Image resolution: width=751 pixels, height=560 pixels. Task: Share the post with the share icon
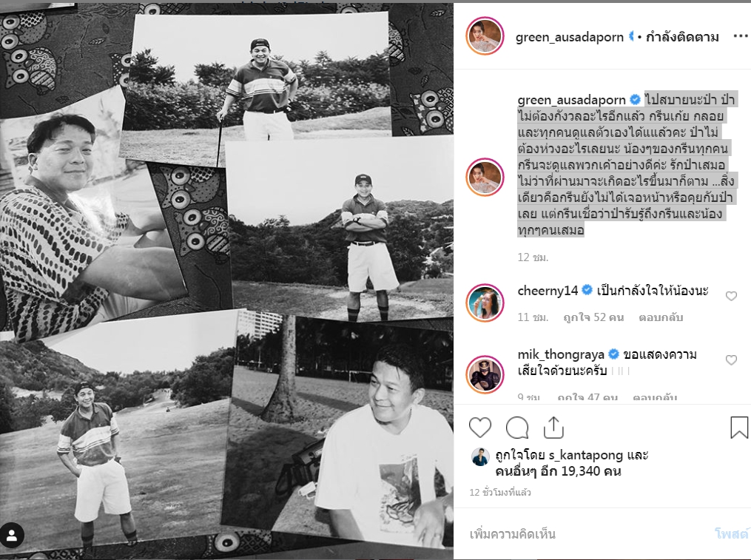click(x=553, y=428)
